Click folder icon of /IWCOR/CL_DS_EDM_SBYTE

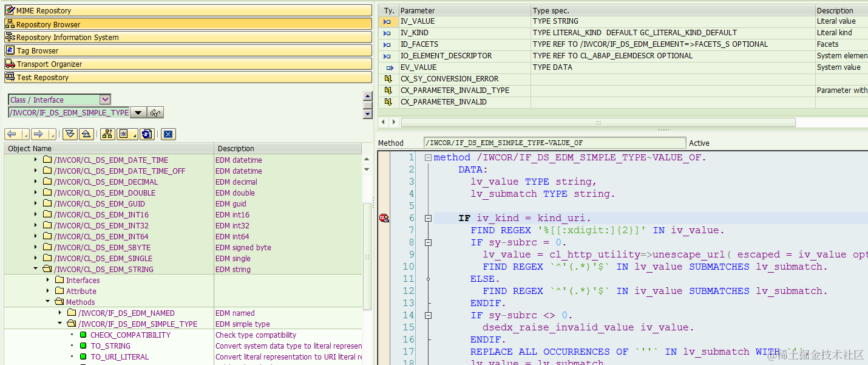click(x=47, y=248)
